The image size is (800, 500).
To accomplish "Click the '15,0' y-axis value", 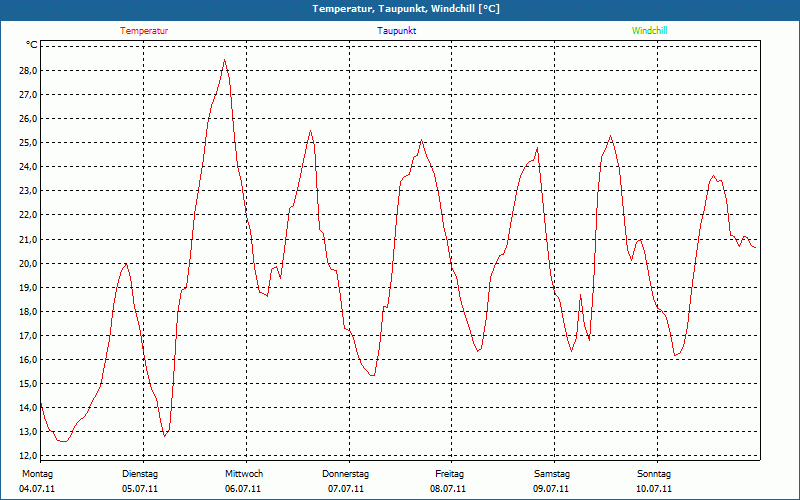I will pos(29,384).
